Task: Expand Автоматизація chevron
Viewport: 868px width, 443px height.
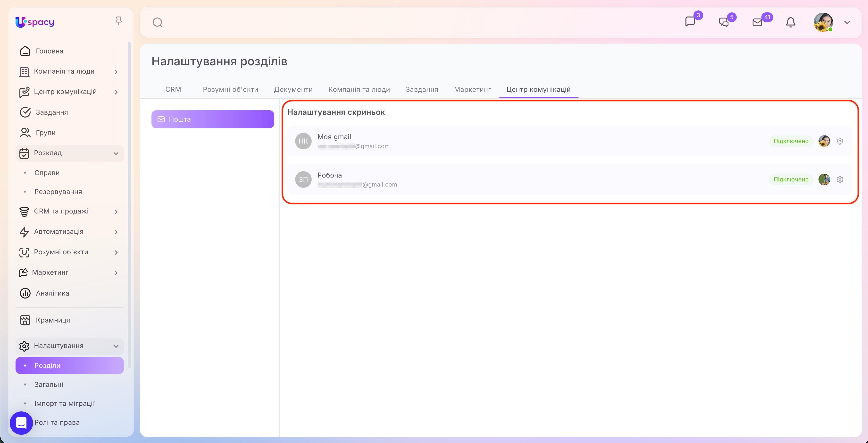Action: [116, 232]
